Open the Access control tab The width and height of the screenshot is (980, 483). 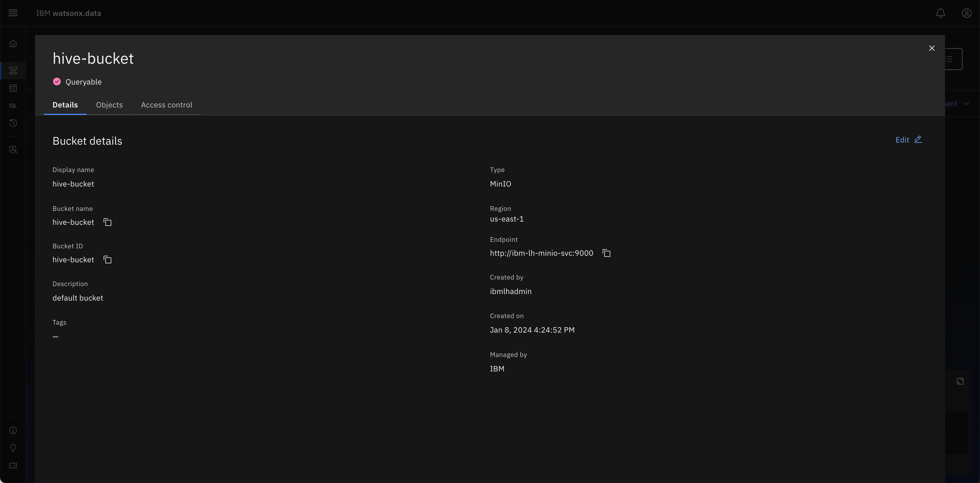pyautogui.click(x=167, y=105)
